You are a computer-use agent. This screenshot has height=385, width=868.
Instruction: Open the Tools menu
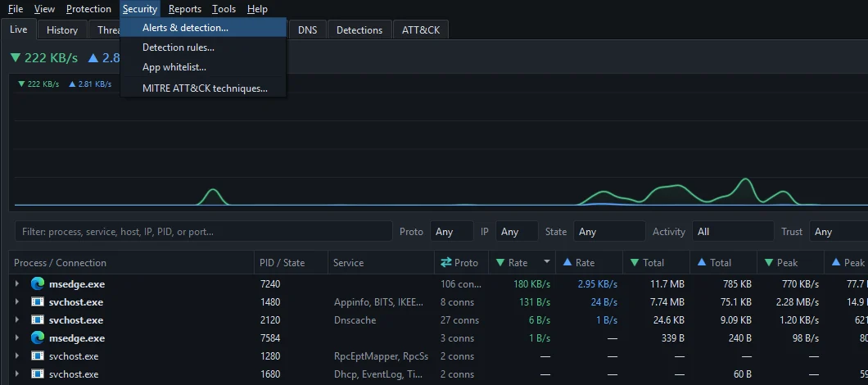click(x=224, y=9)
